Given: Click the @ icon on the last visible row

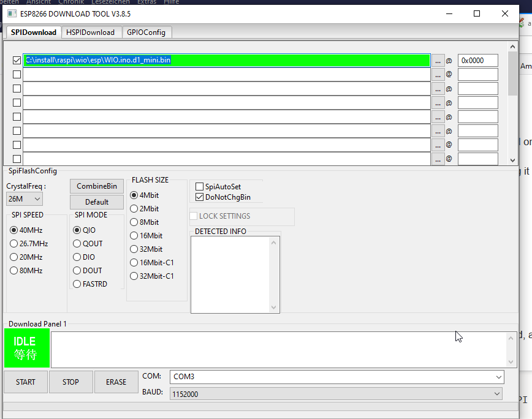Looking at the screenshot, I should pos(449,159).
